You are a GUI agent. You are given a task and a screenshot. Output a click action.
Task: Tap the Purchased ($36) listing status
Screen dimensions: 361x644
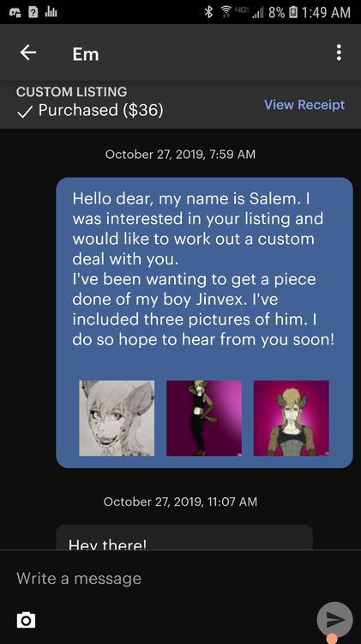[90, 111]
